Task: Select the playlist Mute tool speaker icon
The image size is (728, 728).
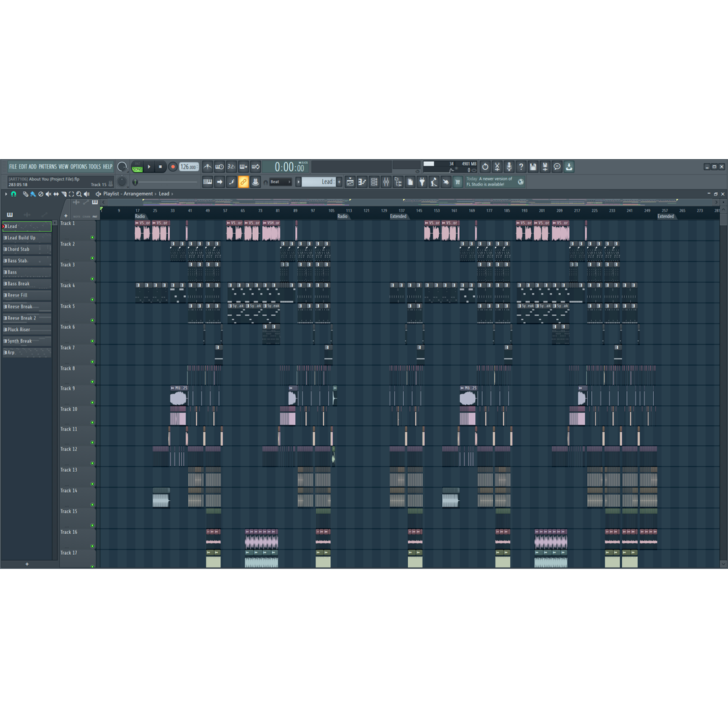Action: click(49, 194)
